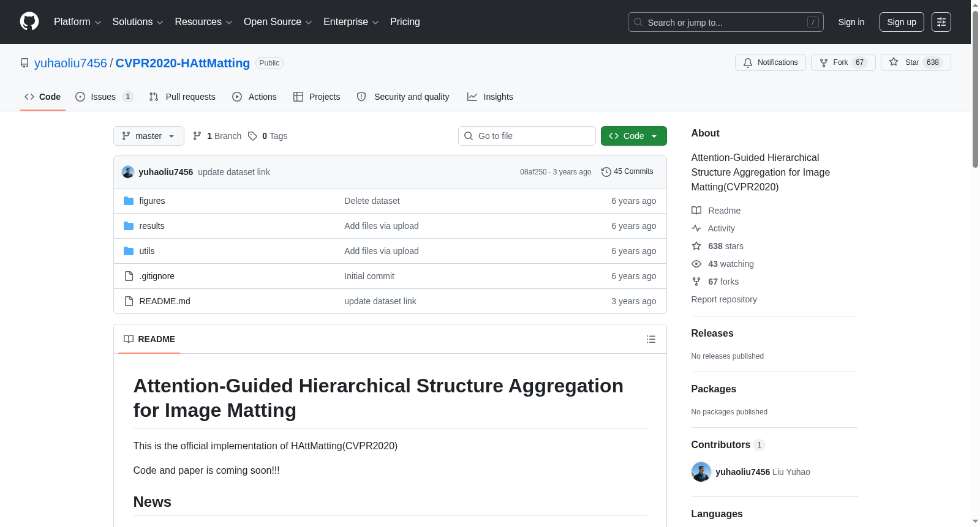Open the Insights tab
The height and width of the screenshot is (527, 980).
(490, 97)
